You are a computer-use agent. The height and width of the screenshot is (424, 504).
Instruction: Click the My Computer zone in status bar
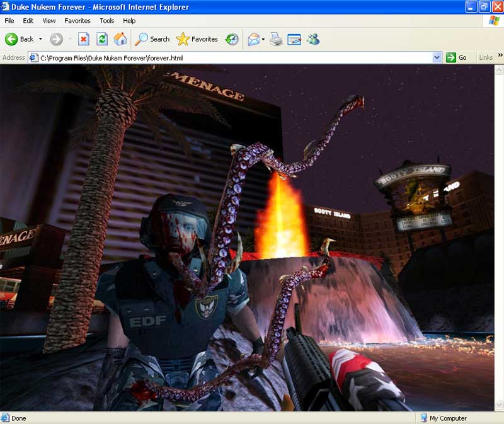tap(447, 418)
